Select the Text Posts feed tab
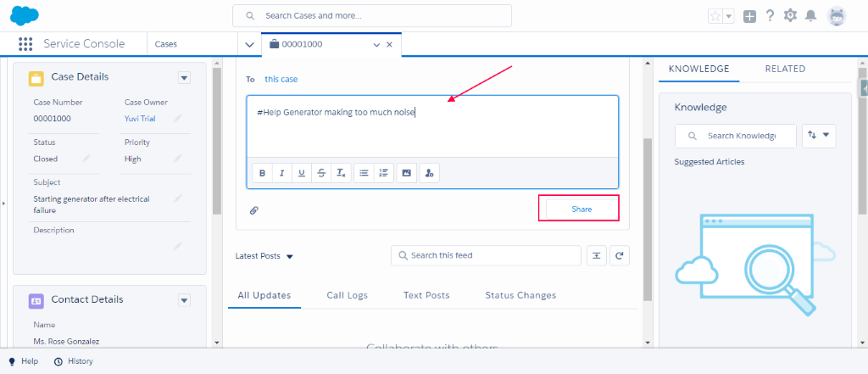This screenshot has width=868, height=374. [x=426, y=295]
